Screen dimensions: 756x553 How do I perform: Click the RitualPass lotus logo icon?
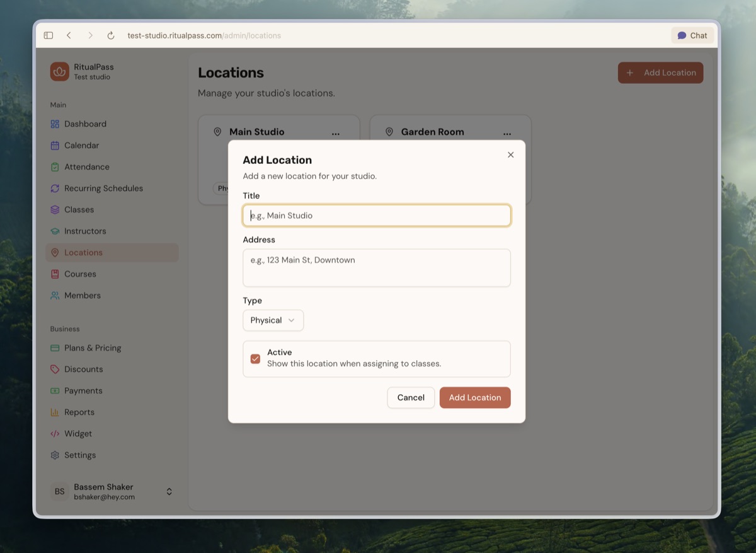pyautogui.click(x=60, y=72)
